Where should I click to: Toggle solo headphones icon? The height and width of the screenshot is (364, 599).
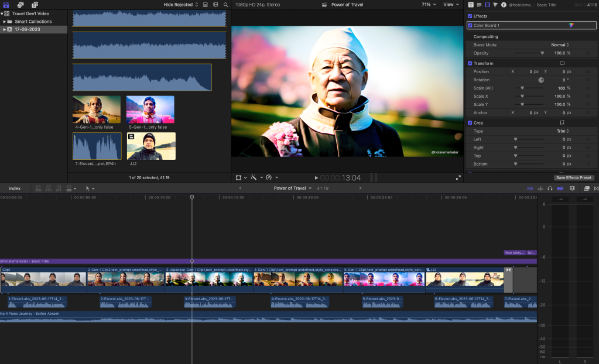pos(550,188)
